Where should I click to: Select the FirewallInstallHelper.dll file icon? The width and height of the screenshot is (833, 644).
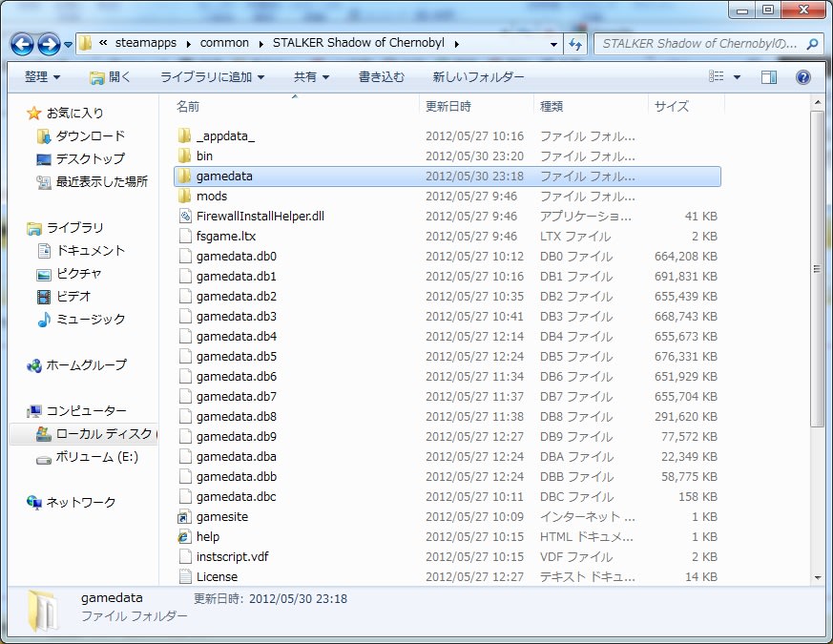[x=185, y=217]
